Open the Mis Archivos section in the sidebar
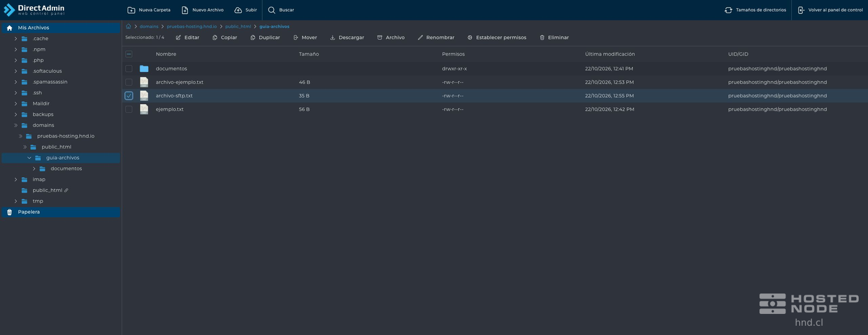 tap(61, 28)
